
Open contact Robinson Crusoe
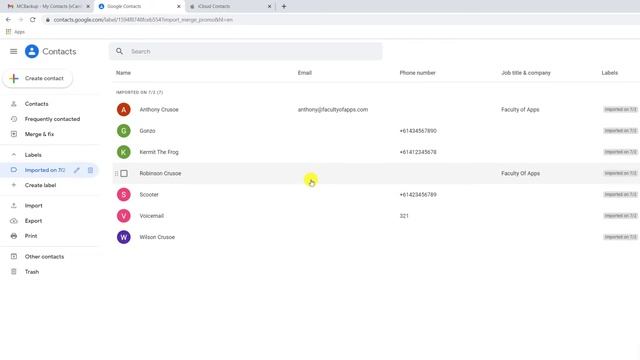pos(160,173)
